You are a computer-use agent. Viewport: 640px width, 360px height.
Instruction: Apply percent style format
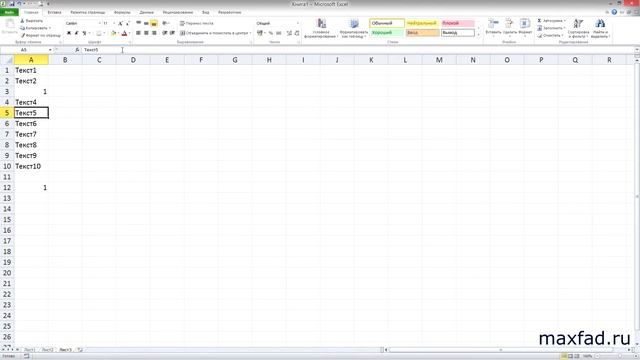pyautogui.click(x=271, y=33)
